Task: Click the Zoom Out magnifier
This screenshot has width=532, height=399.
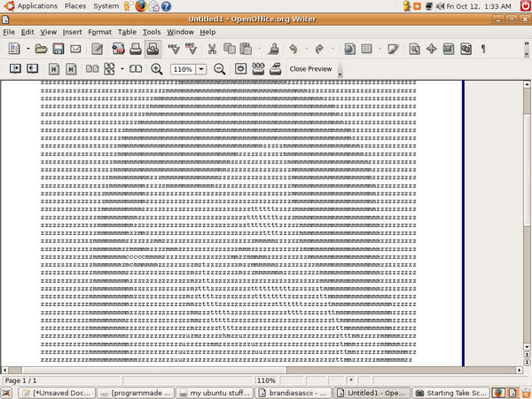Action: coord(220,69)
